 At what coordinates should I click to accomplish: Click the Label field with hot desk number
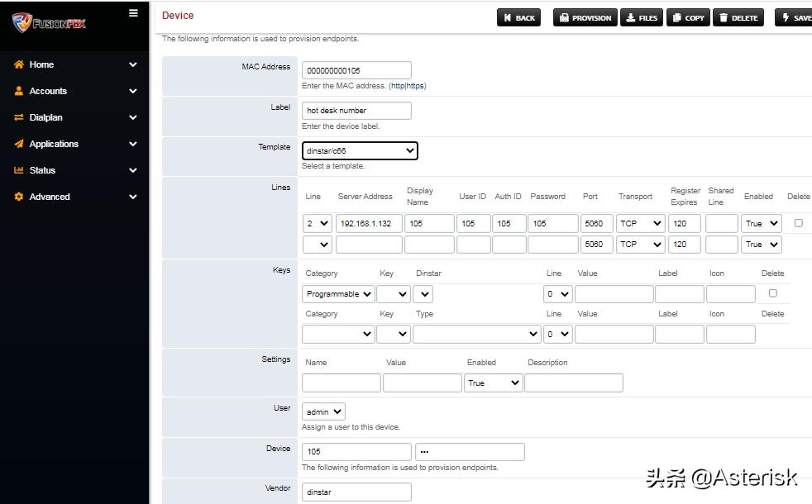pyautogui.click(x=356, y=110)
